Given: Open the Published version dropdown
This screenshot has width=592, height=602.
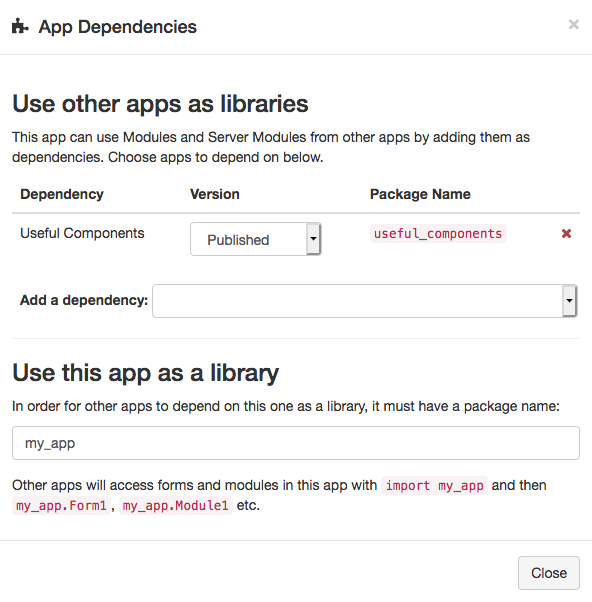Looking at the screenshot, I should (256, 239).
